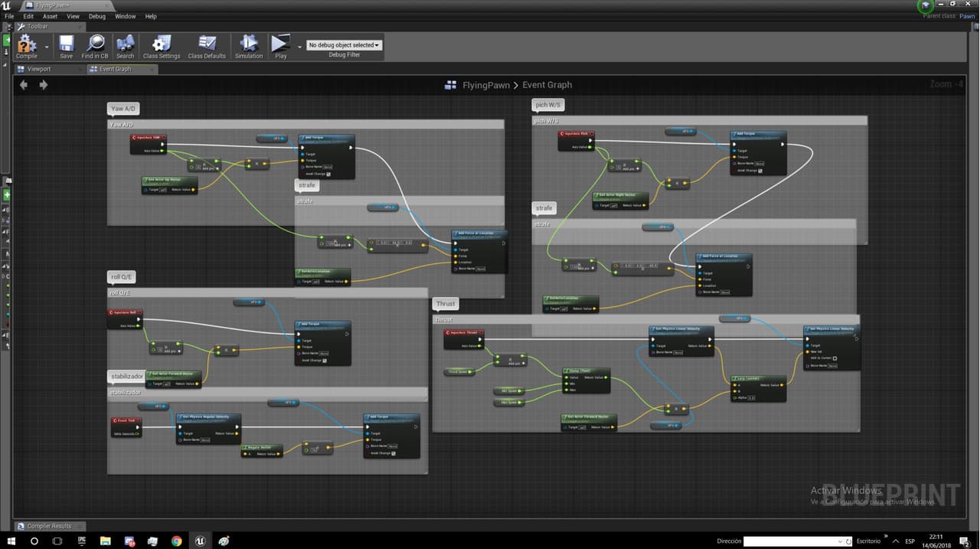Click the tutorial icon at top-right corner
The height and width of the screenshot is (549, 980).
coord(926,5)
